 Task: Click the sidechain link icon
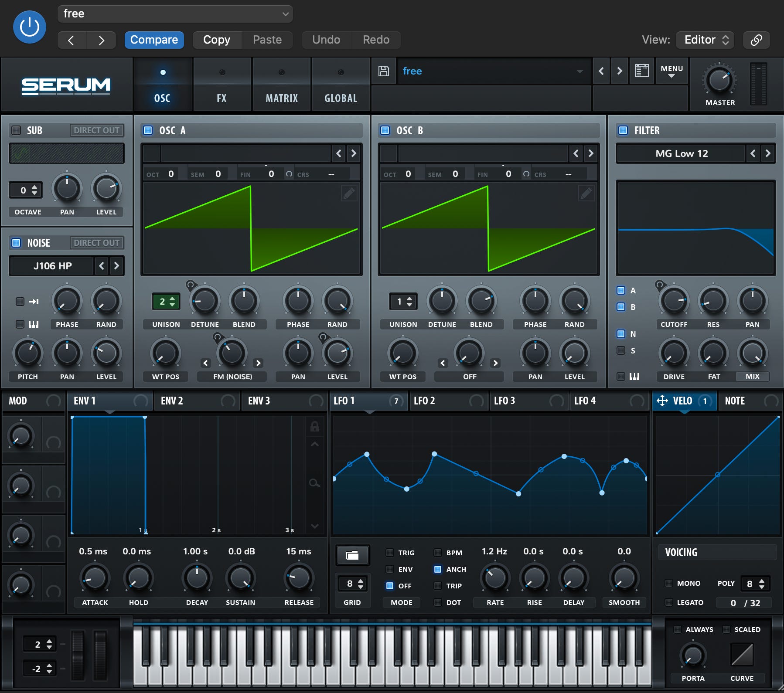point(757,40)
